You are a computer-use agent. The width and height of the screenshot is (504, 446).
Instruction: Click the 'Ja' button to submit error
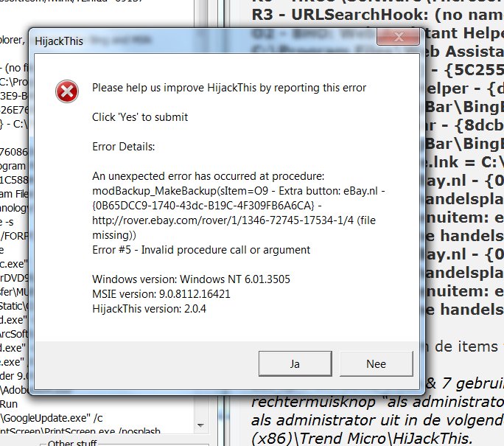click(x=295, y=363)
